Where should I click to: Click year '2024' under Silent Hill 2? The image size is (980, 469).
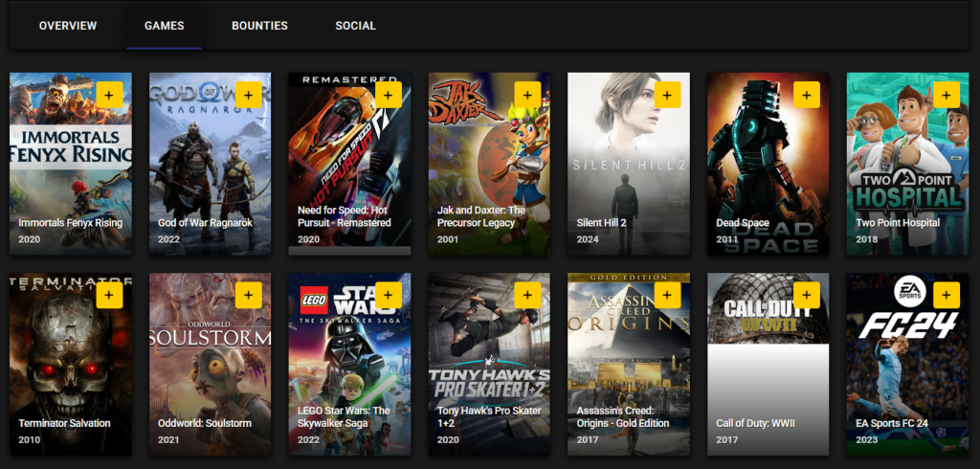[x=588, y=239]
